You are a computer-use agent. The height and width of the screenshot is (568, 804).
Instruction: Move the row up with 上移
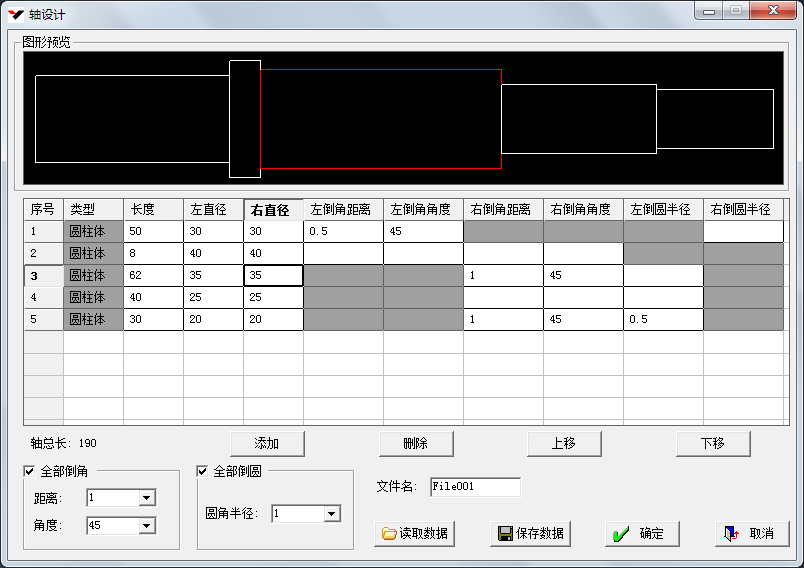click(564, 443)
